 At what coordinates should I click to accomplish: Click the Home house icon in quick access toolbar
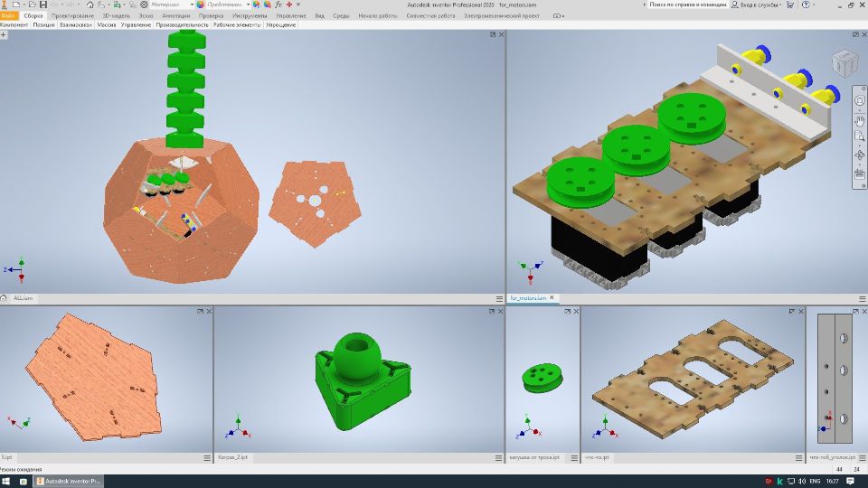pyautogui.click(x=90, y=5)
